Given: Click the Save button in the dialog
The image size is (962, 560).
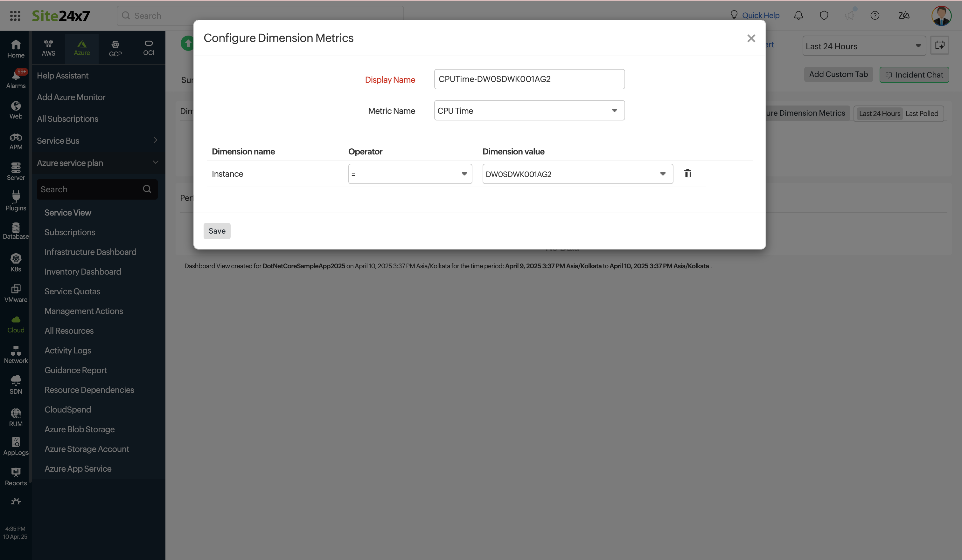Looking at the screenshot, I should pos(217,231).
